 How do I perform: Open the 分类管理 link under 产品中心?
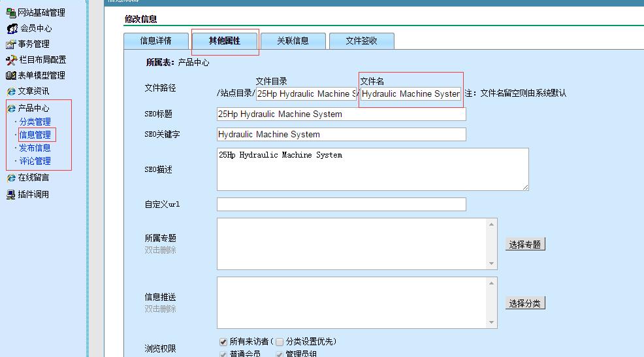click(35, 122)
